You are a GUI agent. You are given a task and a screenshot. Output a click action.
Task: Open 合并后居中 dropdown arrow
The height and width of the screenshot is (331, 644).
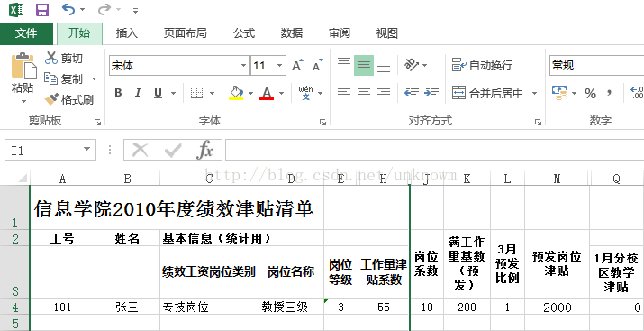[x=534, y=94]
